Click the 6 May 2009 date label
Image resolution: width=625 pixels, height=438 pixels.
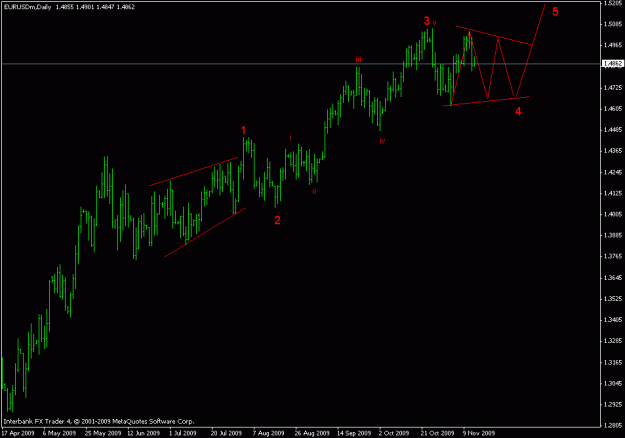(x=59, y=433)
